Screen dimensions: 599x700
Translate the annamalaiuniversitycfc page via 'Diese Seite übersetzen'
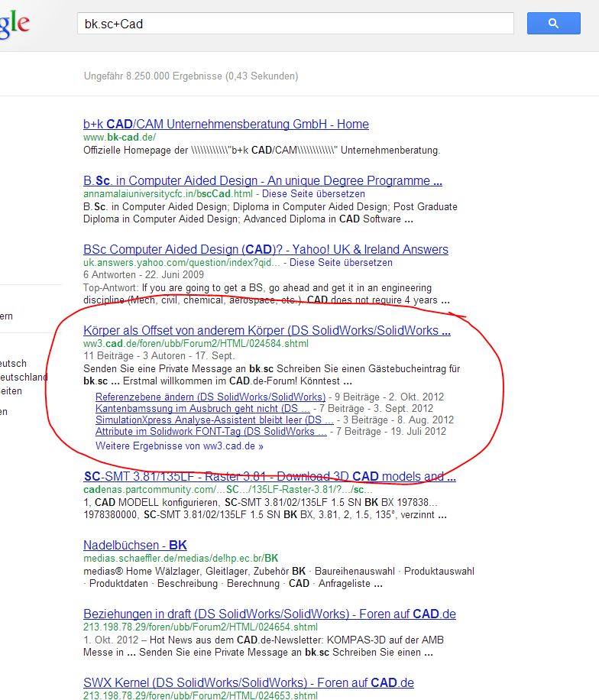313,194
